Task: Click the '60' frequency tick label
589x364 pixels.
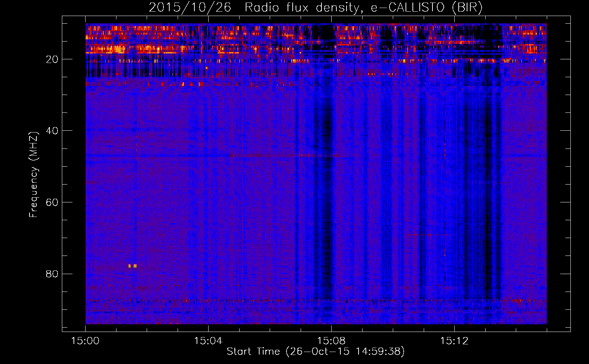Action: (52, 202)
